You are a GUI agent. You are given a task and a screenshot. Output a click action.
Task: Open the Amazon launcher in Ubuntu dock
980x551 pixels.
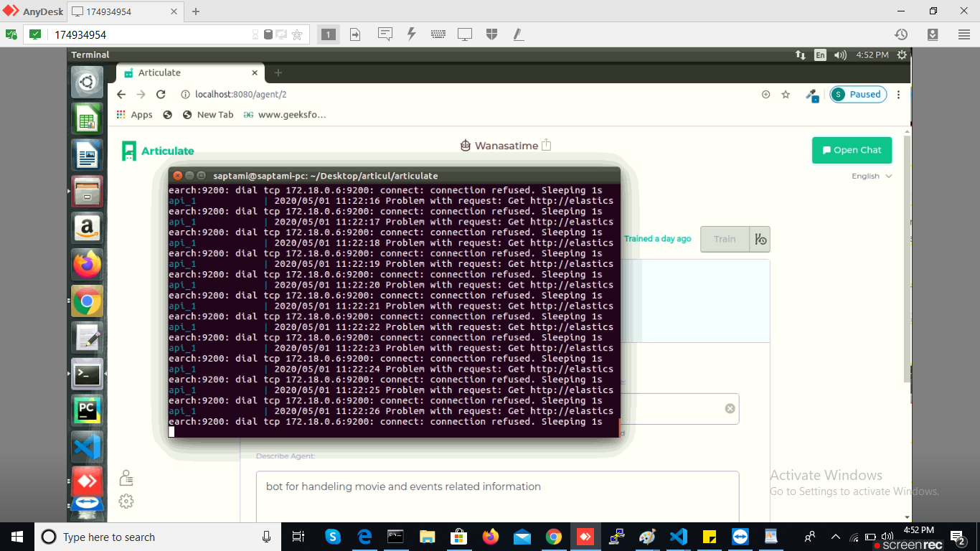(87, 229)
